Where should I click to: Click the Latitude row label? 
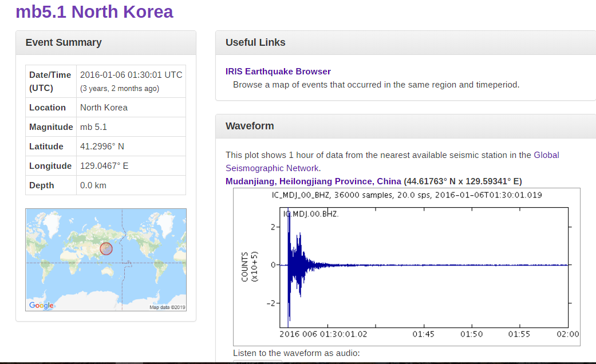[46, 147]
